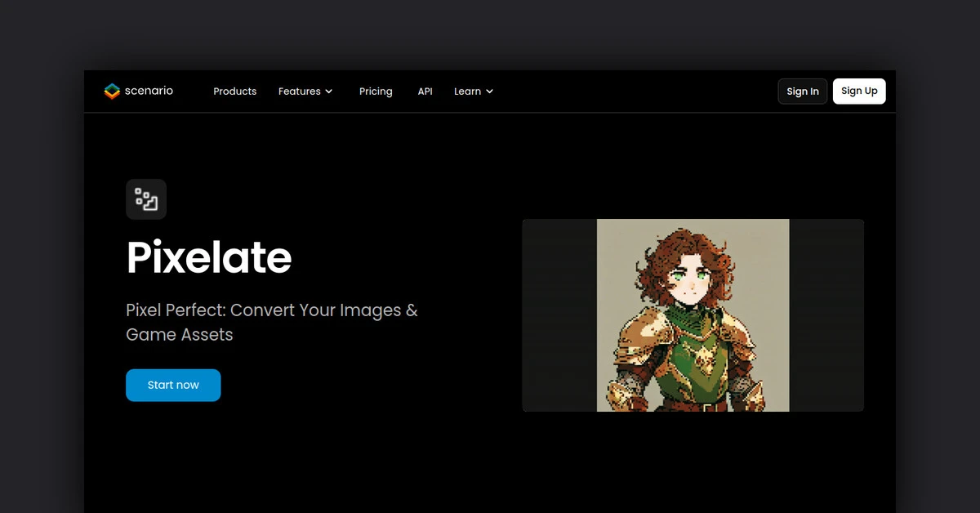Click the Pixelate page heading
Image resolution: width=980 pixels, height=513 pixels.
(x=209, y=258)
